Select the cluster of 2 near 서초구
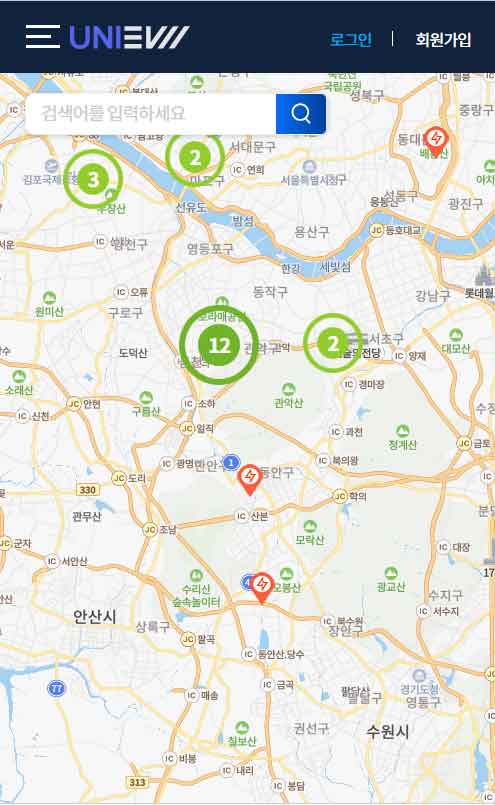 click(333, 343)
